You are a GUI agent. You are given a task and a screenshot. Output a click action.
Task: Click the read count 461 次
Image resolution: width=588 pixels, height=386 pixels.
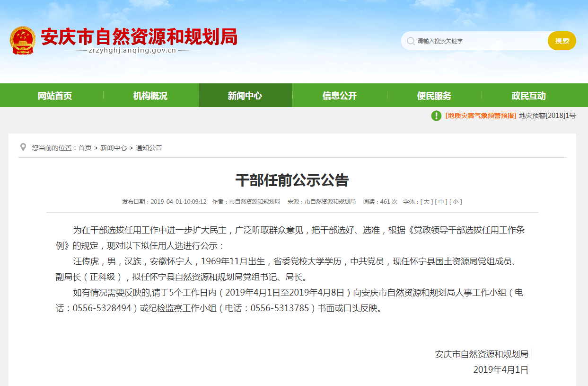tap(389, 202)
